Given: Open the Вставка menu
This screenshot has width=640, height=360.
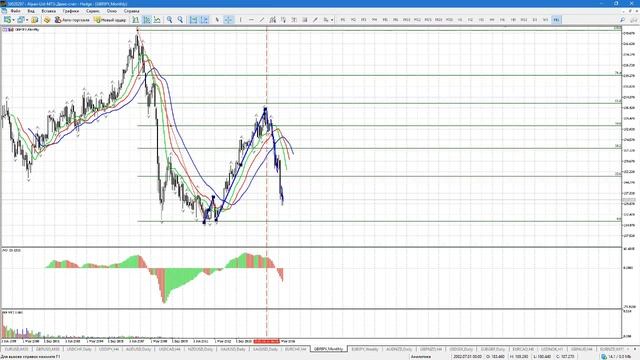Looking at the screenshot, I should [x=49, y=11].
